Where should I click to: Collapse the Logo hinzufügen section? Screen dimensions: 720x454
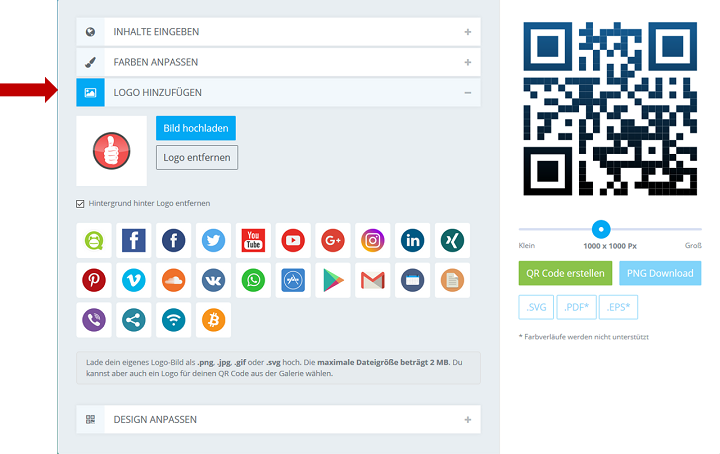click(x=278, y=92)
